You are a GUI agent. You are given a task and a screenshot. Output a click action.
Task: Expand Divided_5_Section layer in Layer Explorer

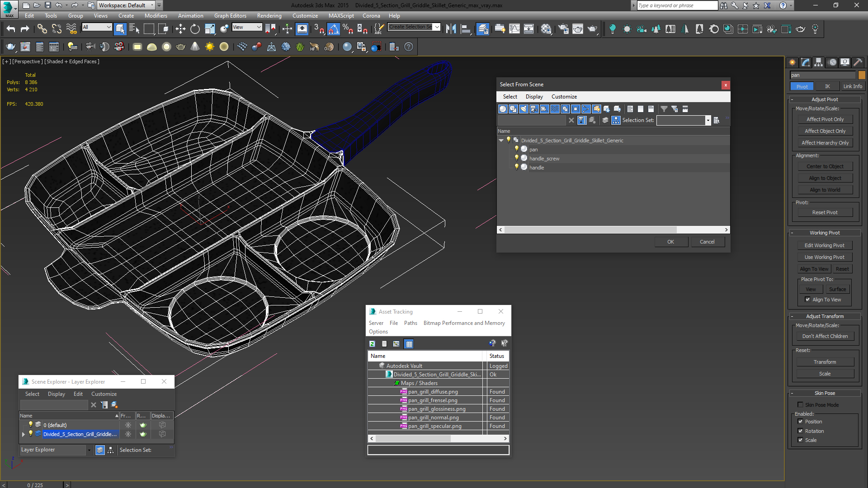coord(24,434)
